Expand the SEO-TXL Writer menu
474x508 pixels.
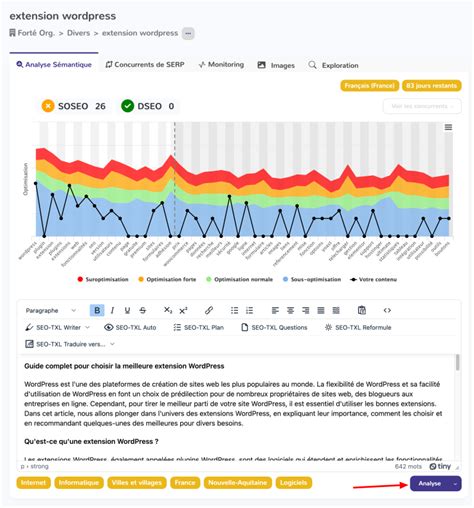[x=58, y=327]
